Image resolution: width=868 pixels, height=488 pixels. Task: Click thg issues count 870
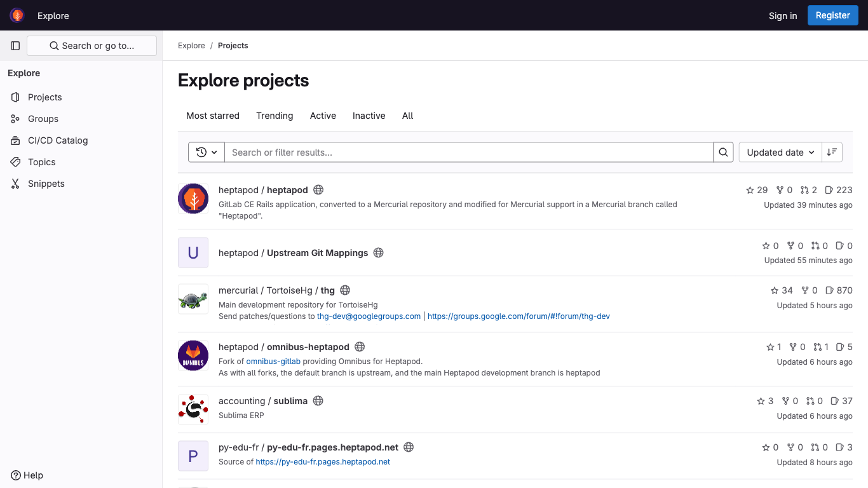[839, 290]
